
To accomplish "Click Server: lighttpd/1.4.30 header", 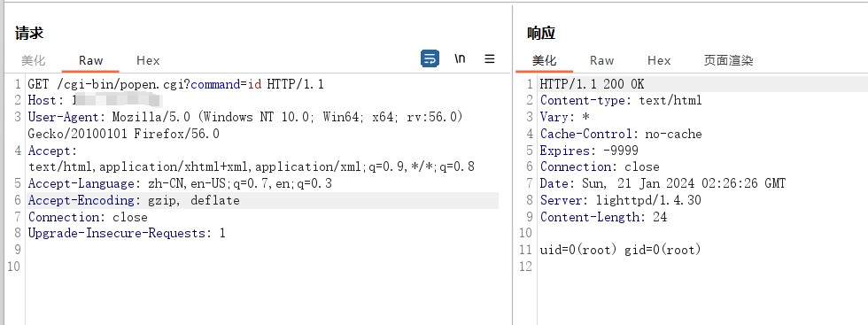I will coord(621,200).
